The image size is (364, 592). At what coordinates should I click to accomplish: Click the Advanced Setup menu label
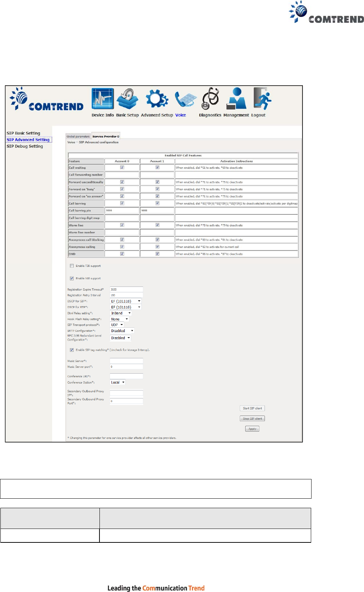pos(157,115)
